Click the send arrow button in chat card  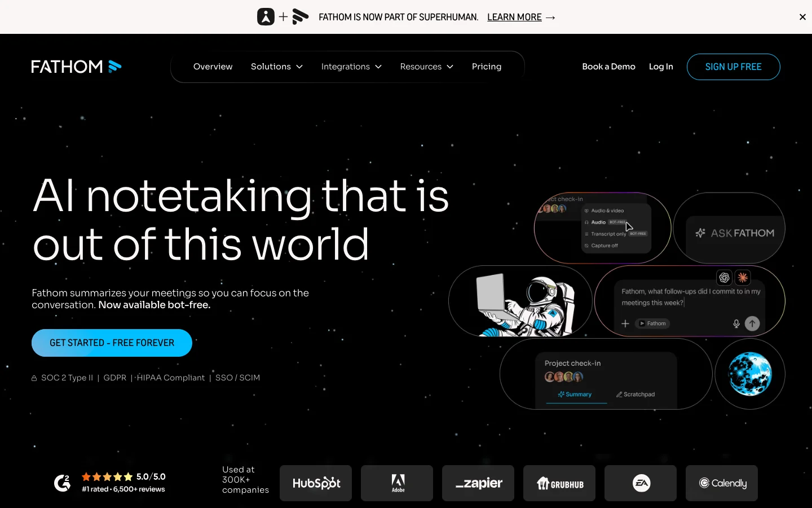pyautogui.click(x=752, y=323)
